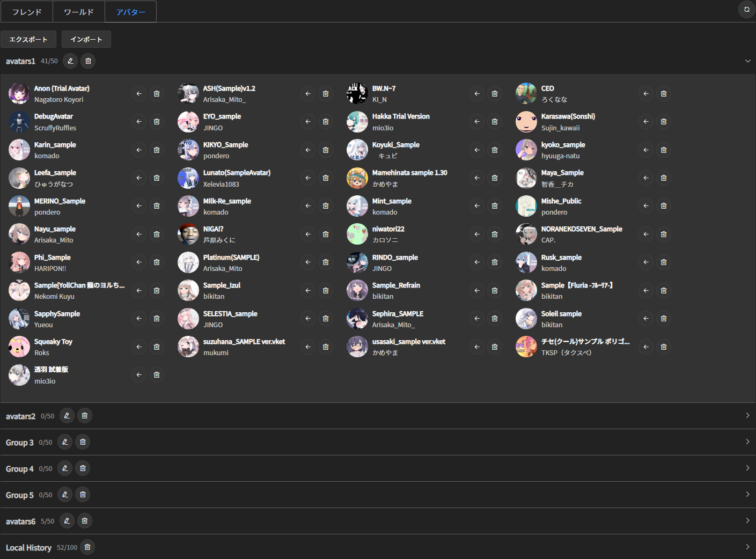The image size is (756, 559).
Task: Open the DebugAvatar thumbnail image
Action: pos(19,122)
